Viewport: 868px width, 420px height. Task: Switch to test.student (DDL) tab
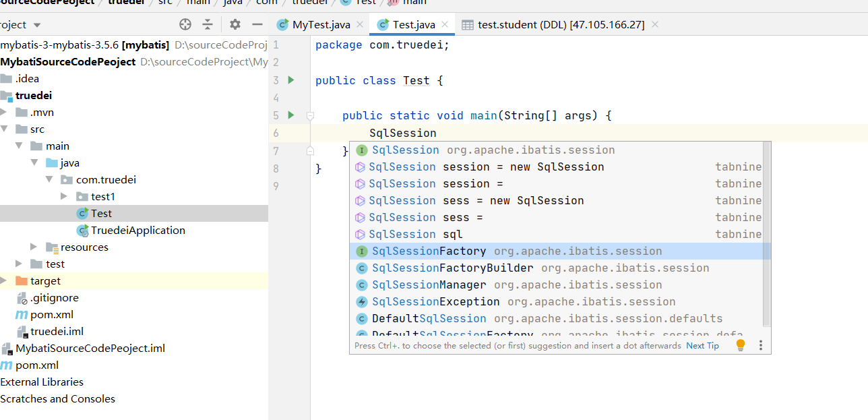tap(561, 25)
